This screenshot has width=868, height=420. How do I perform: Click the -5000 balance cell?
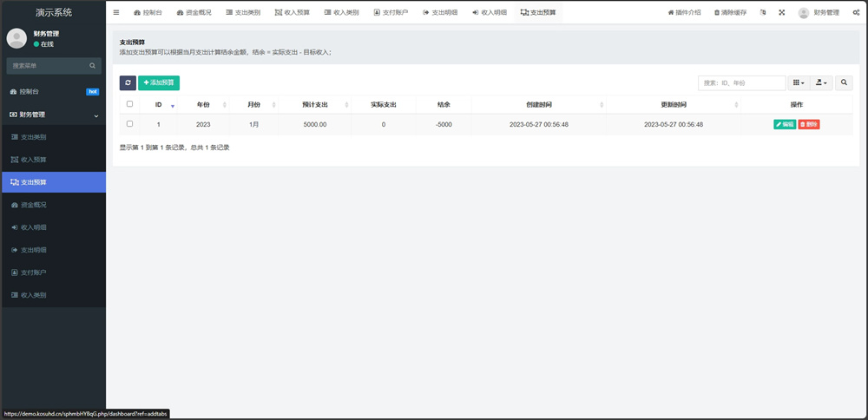click(x=444, y=124)
